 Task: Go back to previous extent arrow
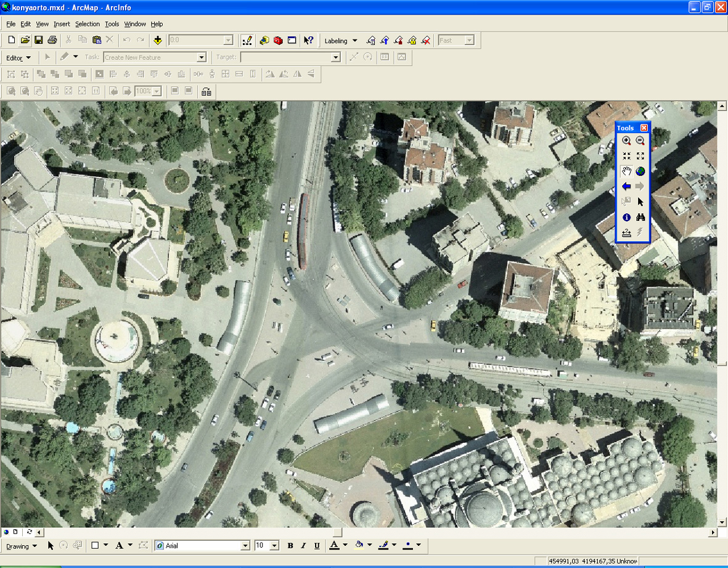626,187
